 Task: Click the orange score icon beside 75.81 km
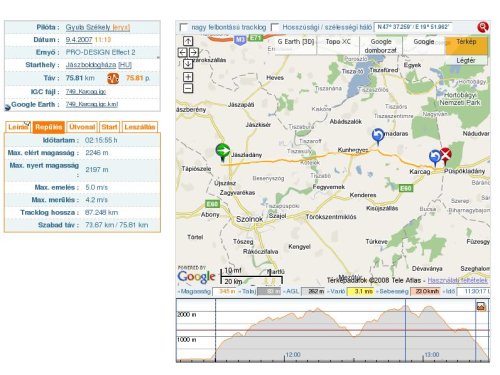tap(113, 78)
